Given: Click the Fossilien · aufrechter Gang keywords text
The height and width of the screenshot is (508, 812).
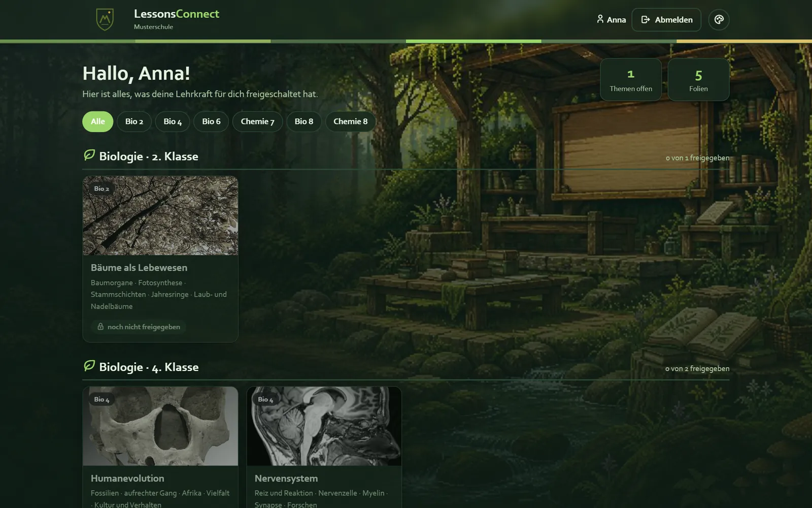Looking at the screenshot, I should coord(160,499).
